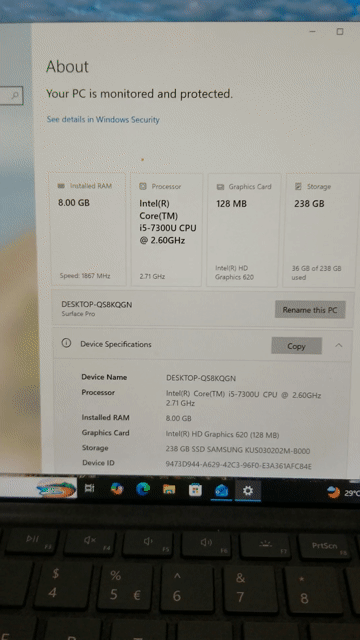The height and width of the screenshot is (640, 360).
Task: Open File Explorer from the taskbar
Action: coord(169,489)
